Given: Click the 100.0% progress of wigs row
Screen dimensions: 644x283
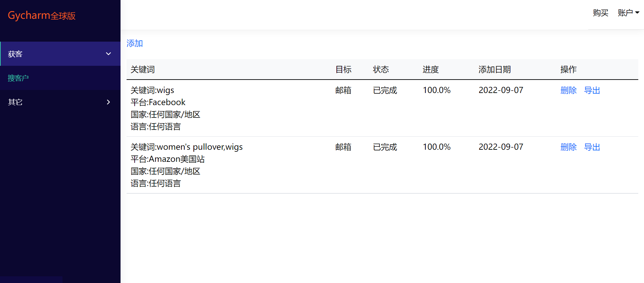Looking at the screenshot, I should tap(436, 90).
